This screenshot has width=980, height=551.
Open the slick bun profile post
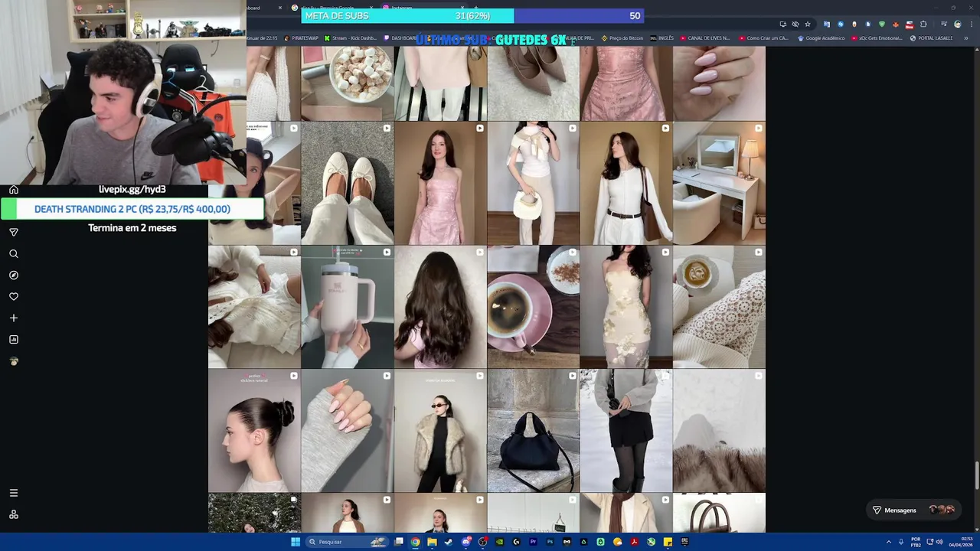pyautogui.click(x=254, y=431)
